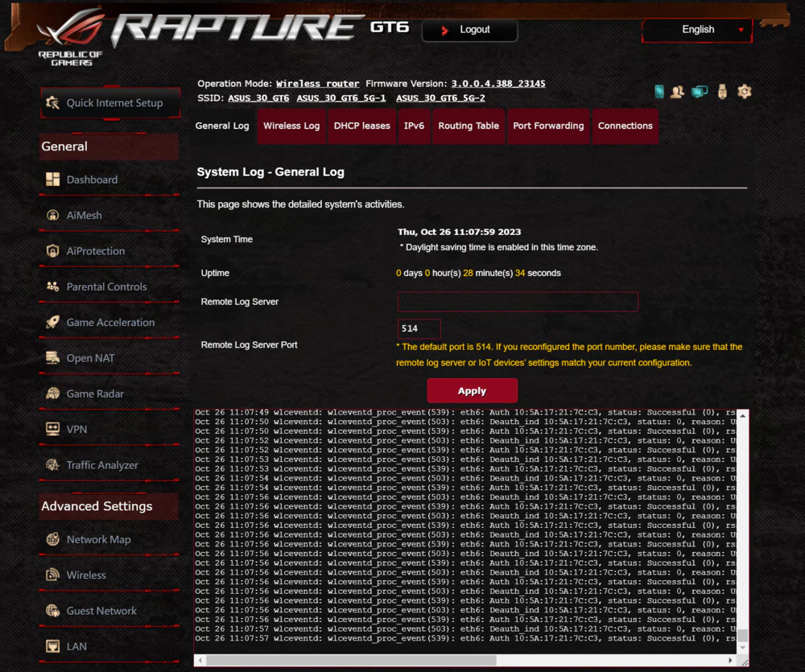Click the Logout button
The height and width of the screenshot is (672, 805).
point(469,30)
